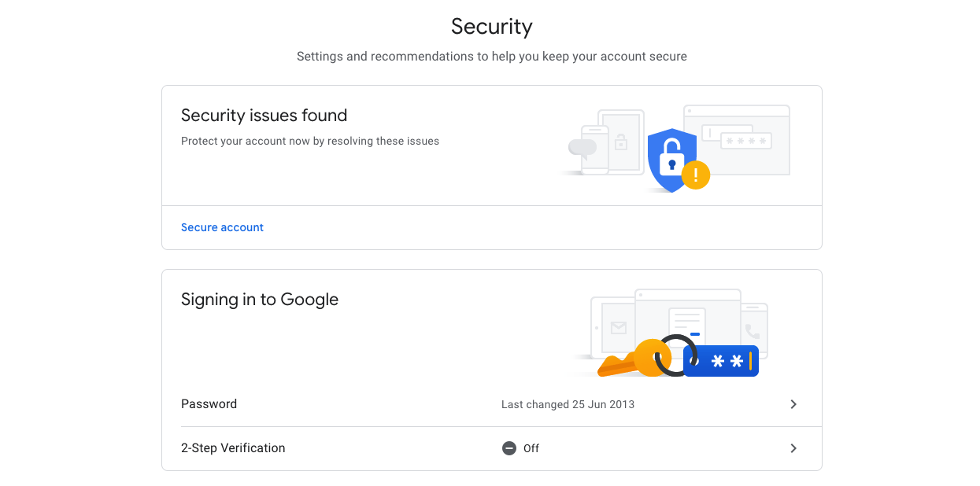980x486 pixels.
Task: Click the yellow exclamation warning badge
Action: click(x=696, y=175)
